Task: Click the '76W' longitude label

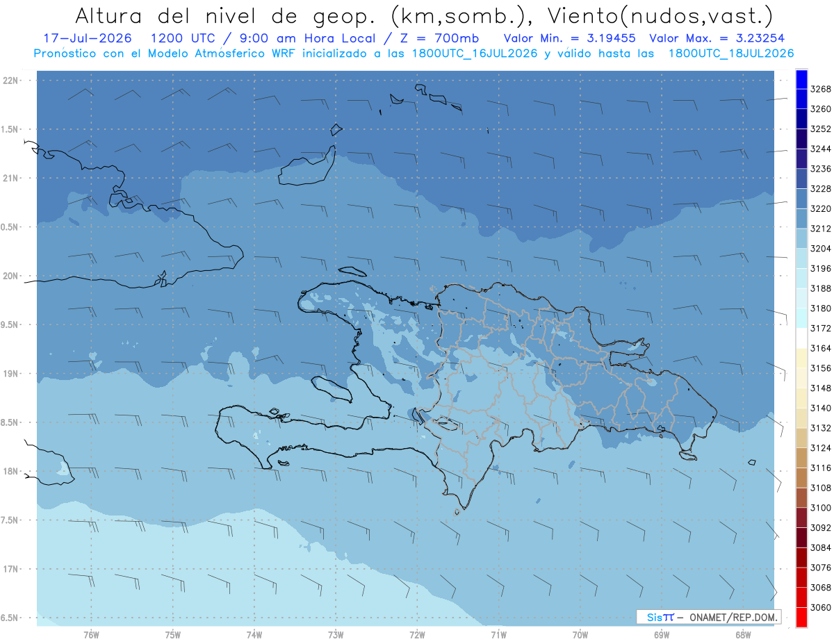Action: click(91, 635)
